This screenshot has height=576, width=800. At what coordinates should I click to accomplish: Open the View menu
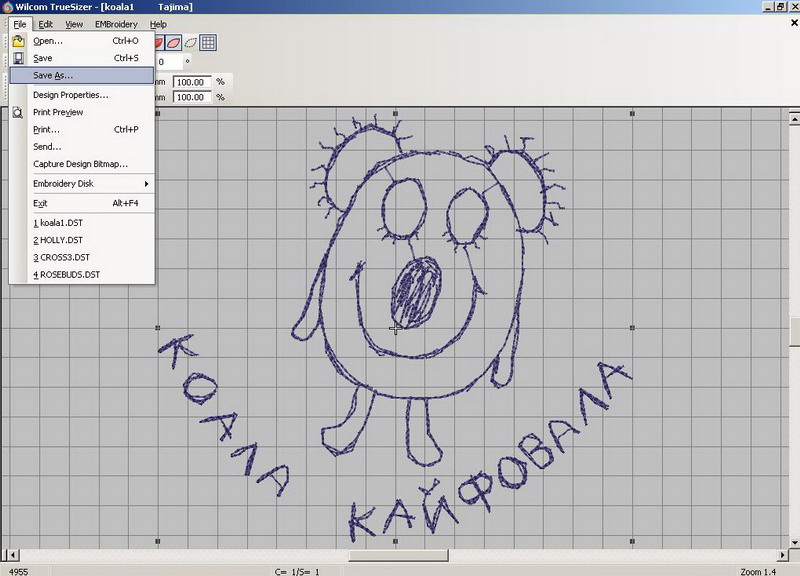click(x=74, y=24)
